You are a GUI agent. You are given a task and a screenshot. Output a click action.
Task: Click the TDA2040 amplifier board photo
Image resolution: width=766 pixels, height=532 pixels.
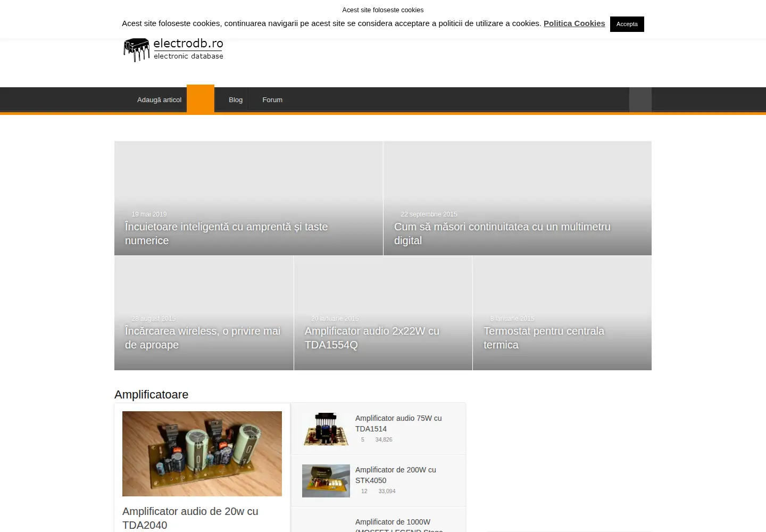[202, 454]
